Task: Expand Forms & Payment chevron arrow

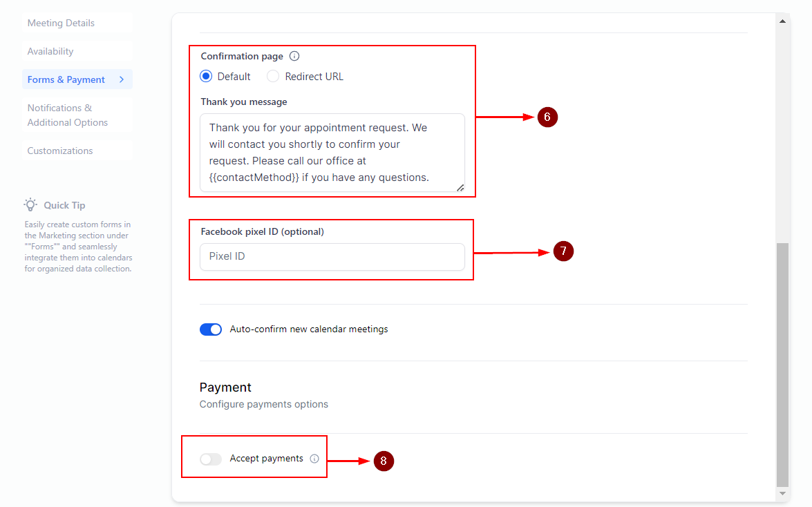Action: coord(122,79)
